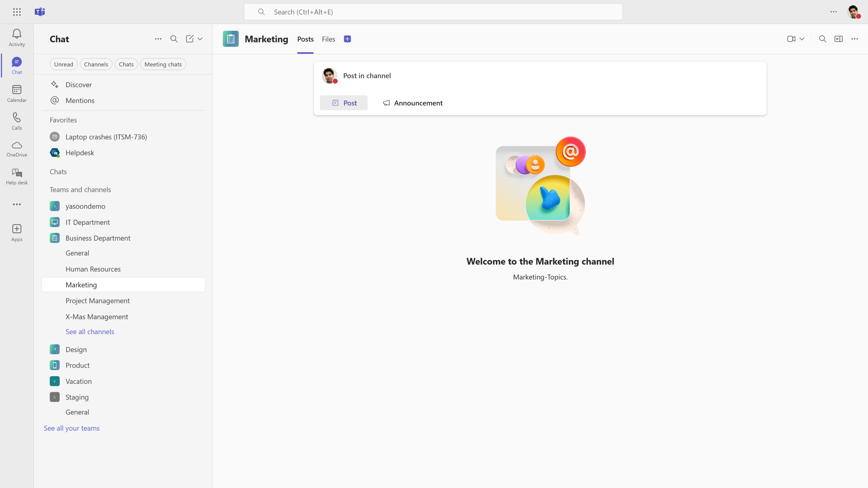This screenshot has width=868, height=488.
Task: Expand the new chat dropdown chevron
Action: pyautogui.click(x=200, y=39)
